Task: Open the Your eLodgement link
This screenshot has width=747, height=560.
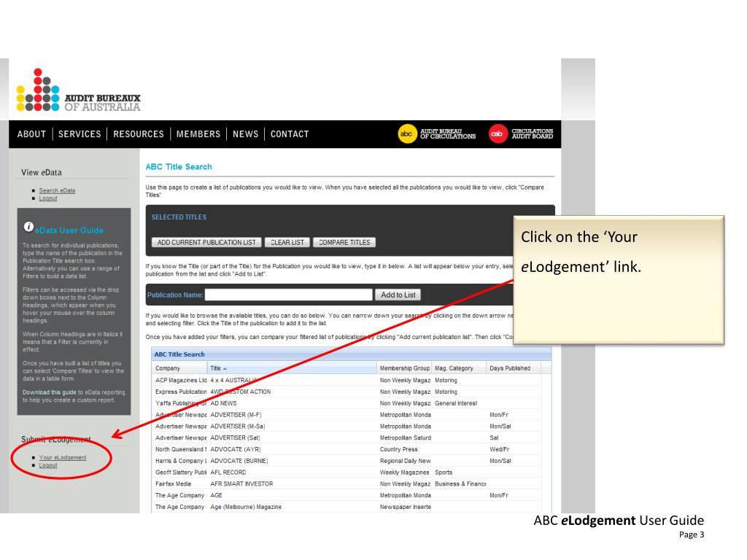Action: (x=63, y=458)
